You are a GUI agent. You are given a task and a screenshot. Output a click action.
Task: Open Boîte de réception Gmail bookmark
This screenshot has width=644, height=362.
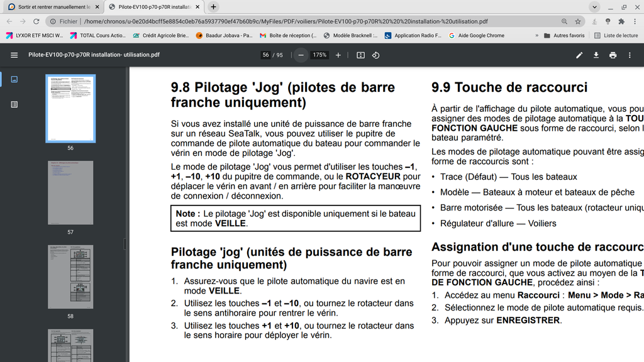(288, 36)
